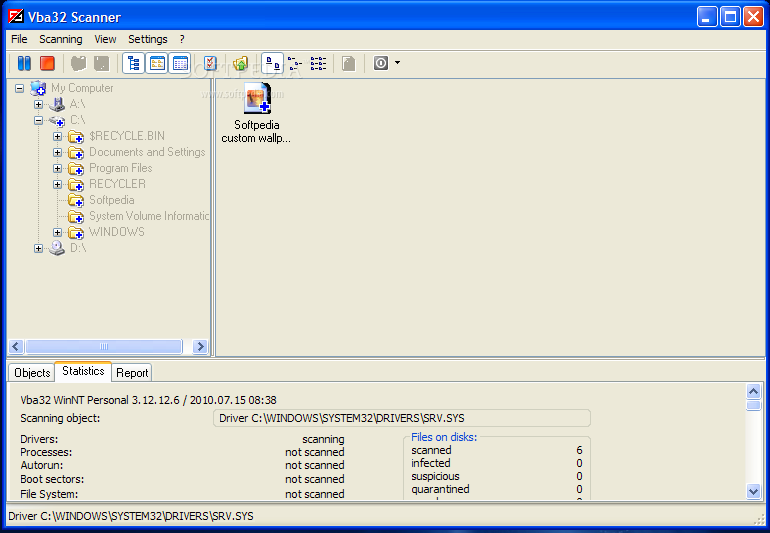Screen dimensions: 770x533
Task: Select small icons view mode
Action: click(x=295, y=63)
